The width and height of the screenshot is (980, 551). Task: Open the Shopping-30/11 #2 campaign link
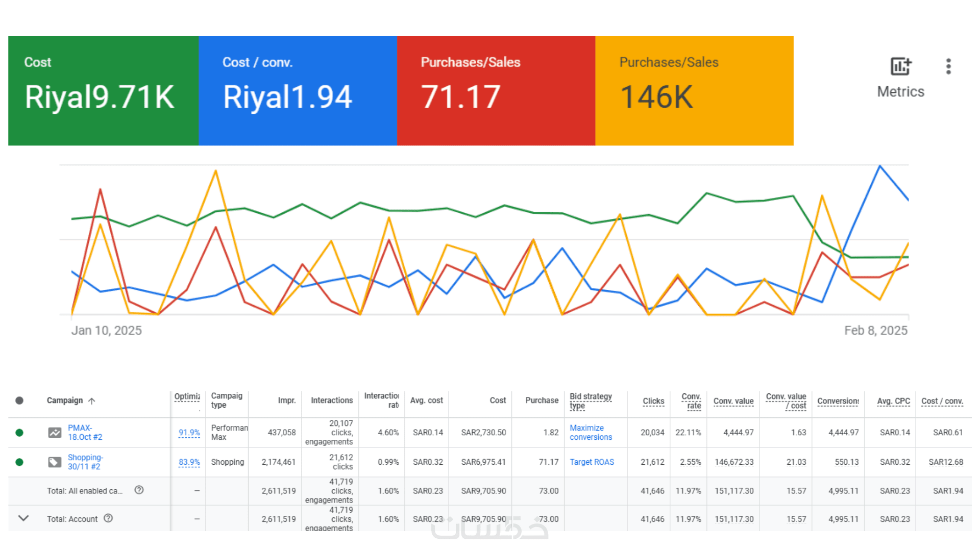pos(85,462)
